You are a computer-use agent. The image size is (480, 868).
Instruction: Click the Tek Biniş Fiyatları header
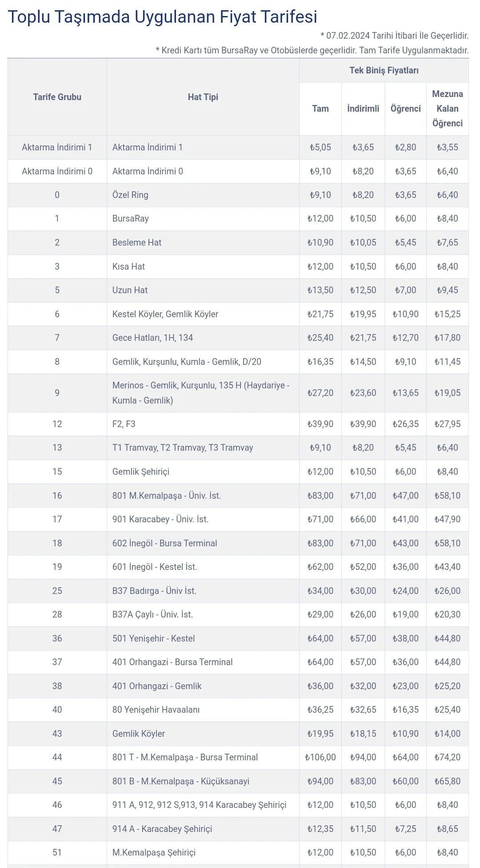pyautogui.click(x=384, y=70)
